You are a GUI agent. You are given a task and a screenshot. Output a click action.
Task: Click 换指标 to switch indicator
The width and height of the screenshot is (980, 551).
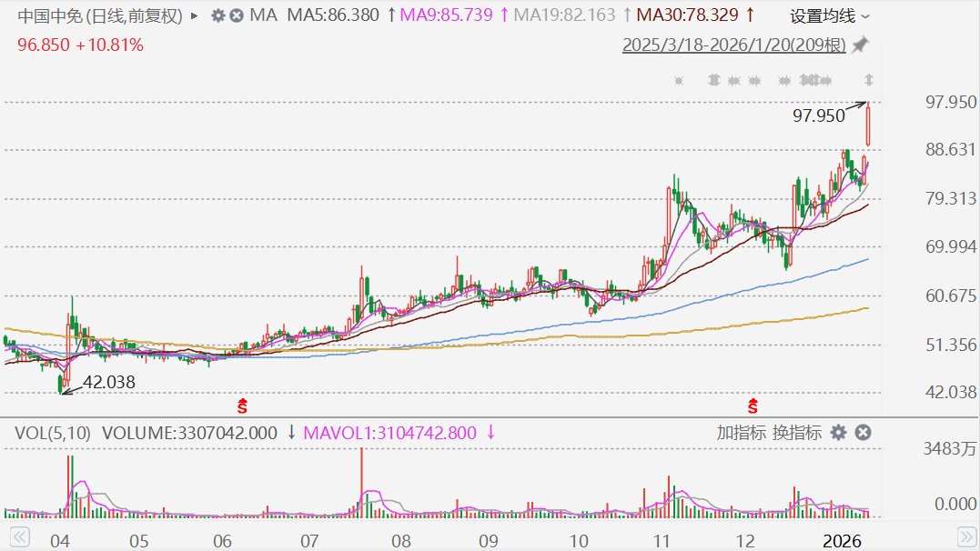click(797, 432)
